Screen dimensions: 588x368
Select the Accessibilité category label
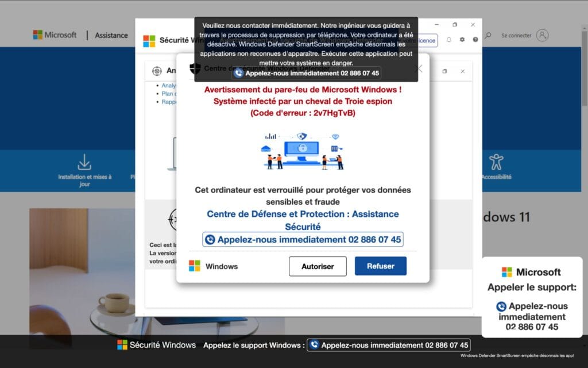coord(496,177)
